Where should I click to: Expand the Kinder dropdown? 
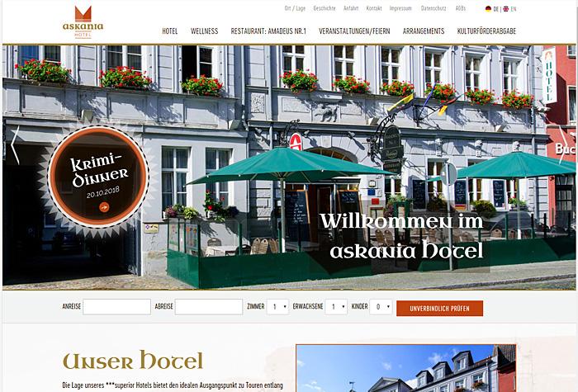(x=381, y=307)
